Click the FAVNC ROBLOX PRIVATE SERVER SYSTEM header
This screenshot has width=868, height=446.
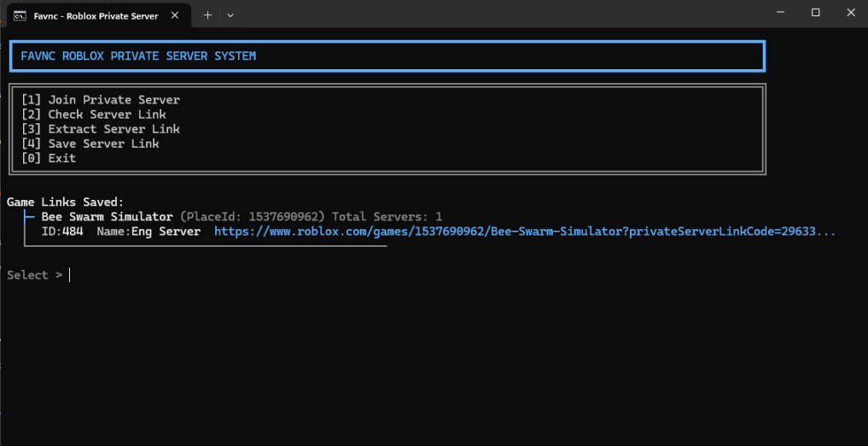pyautogui.click(x=138, y=56)
